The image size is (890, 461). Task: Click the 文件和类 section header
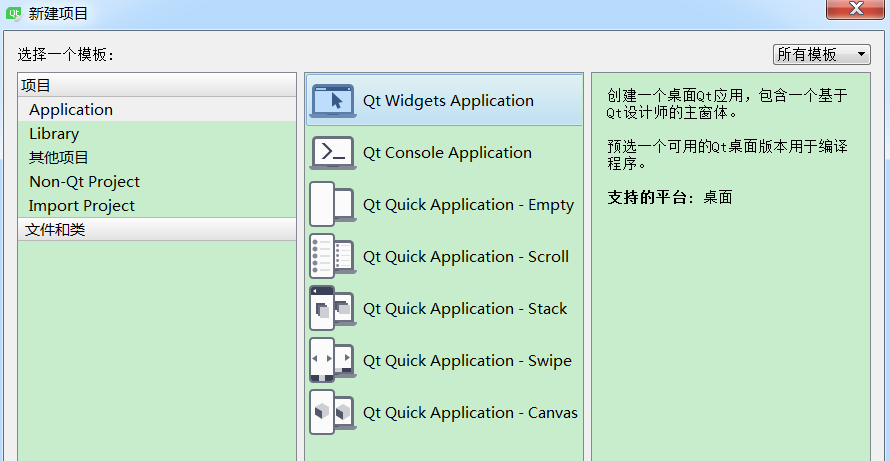click(157, 229)
